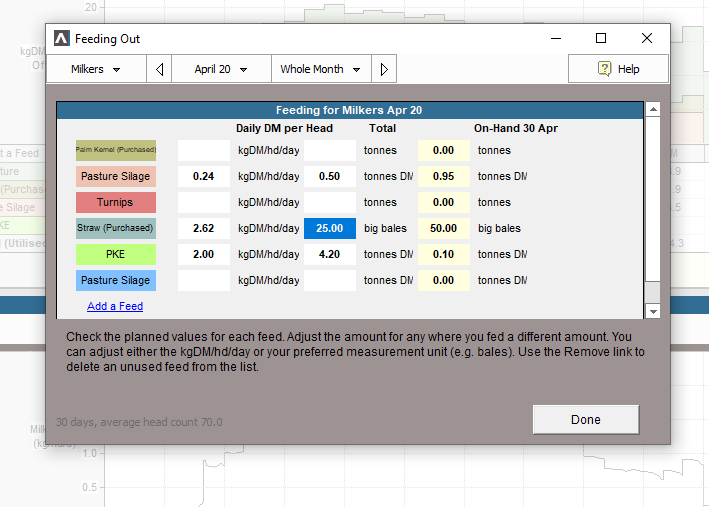Screen dimensions: 709x507
Task: Click the scrollbar down arrow
Action: click(x=653, y=311)
